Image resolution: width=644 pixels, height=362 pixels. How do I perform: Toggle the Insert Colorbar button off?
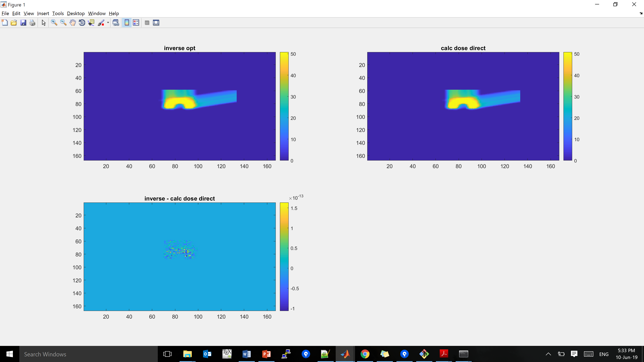click(127, 23)
